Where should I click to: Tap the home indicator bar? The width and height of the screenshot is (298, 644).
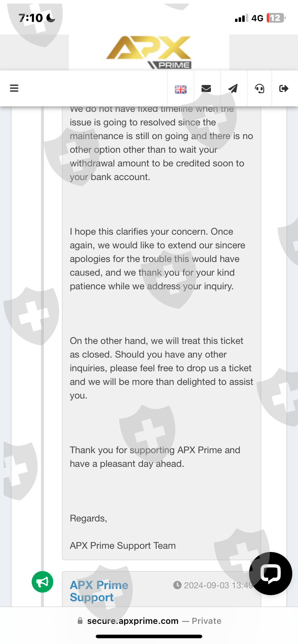click(149, 636)
